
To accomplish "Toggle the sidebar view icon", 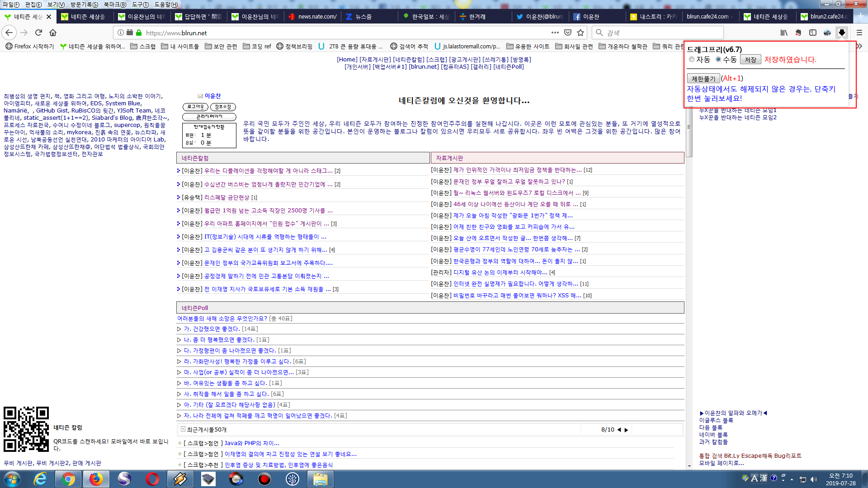I will (x=813, y=33).
